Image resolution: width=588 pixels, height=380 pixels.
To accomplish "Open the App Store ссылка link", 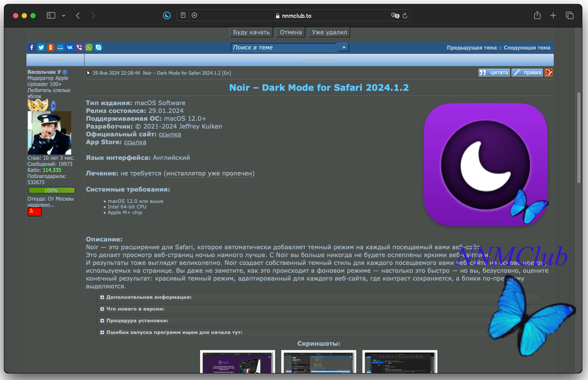I will click(135, 142).
